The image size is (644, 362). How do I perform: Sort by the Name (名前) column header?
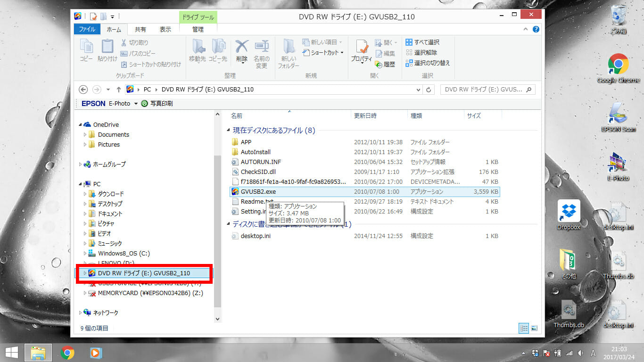tap(289, 115)
